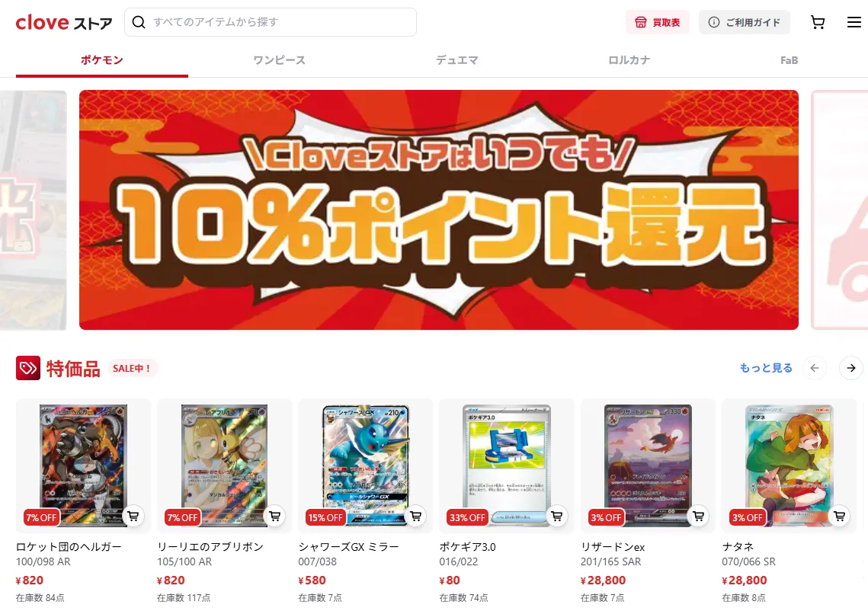Image resolution: width=868 pixels, height=611 pixels.
Task: Click the 10%ポイント還元 banner
Action: 438,210
